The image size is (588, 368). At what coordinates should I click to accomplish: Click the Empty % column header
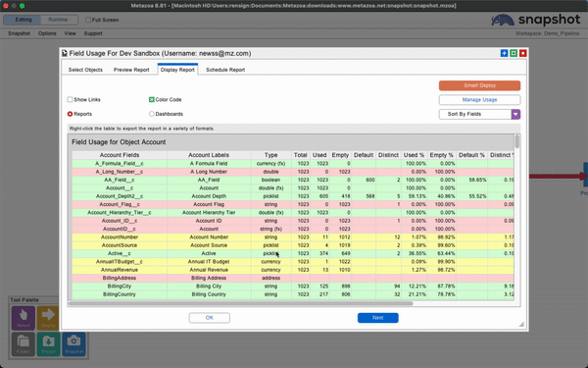click(x=441, y=155)
